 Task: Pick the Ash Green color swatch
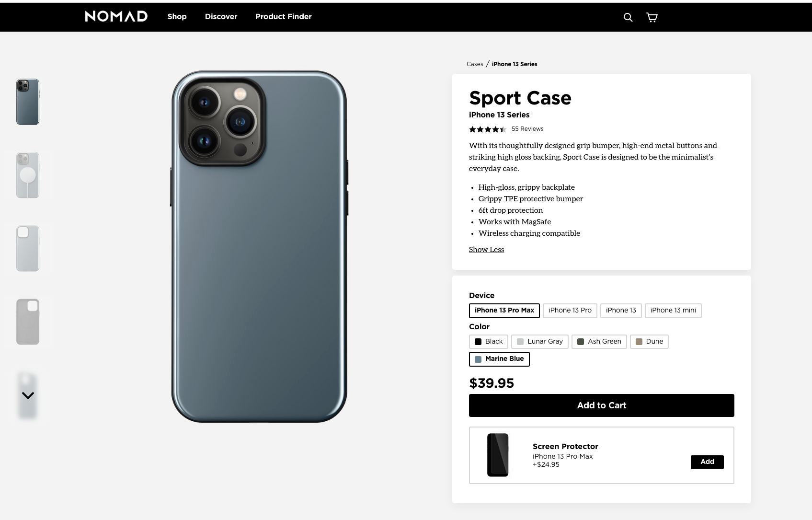click(x=599, y=342)
